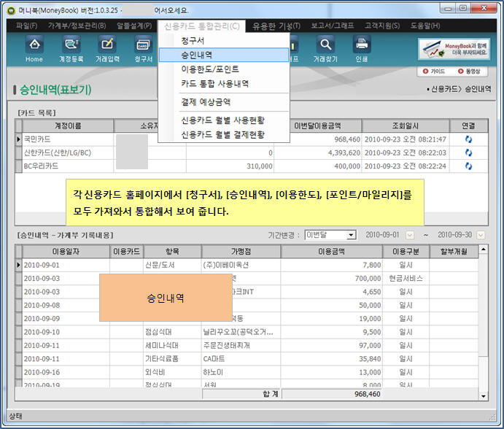Expand the 기간변경 이번달 dropdown
Screen dimensions: 504x429
click(351, 235)
